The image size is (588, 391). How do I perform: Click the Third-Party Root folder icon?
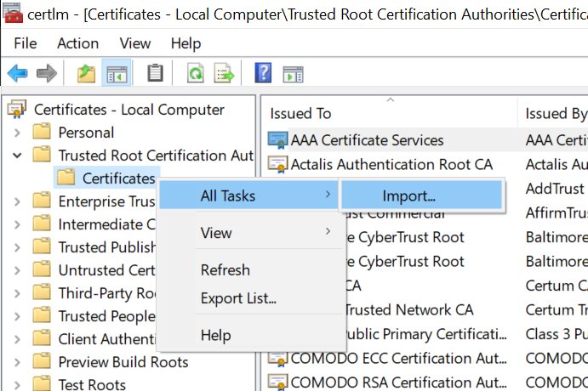pos(42,292)
